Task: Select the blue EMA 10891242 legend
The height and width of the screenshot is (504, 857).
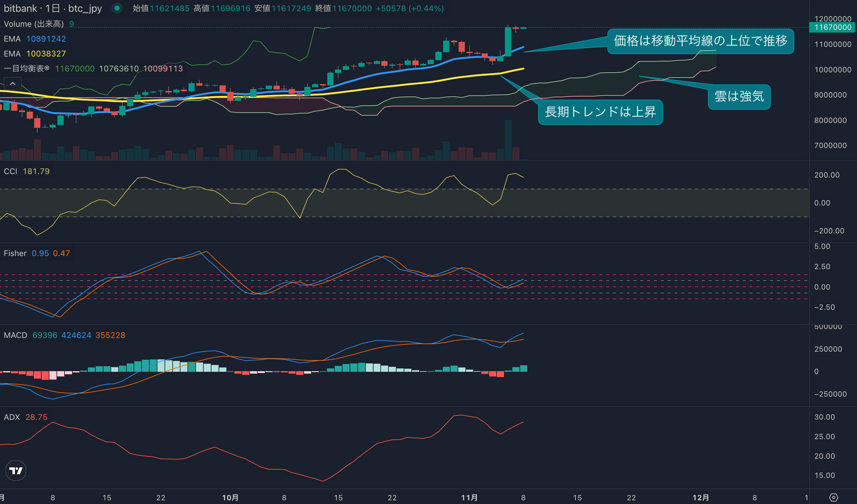Action: coord(35,39)
